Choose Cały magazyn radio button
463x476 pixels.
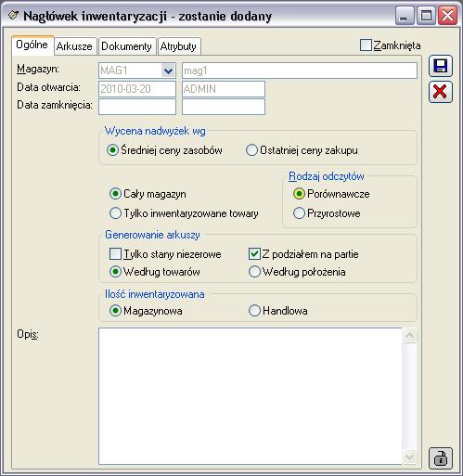tap(115, 194)
